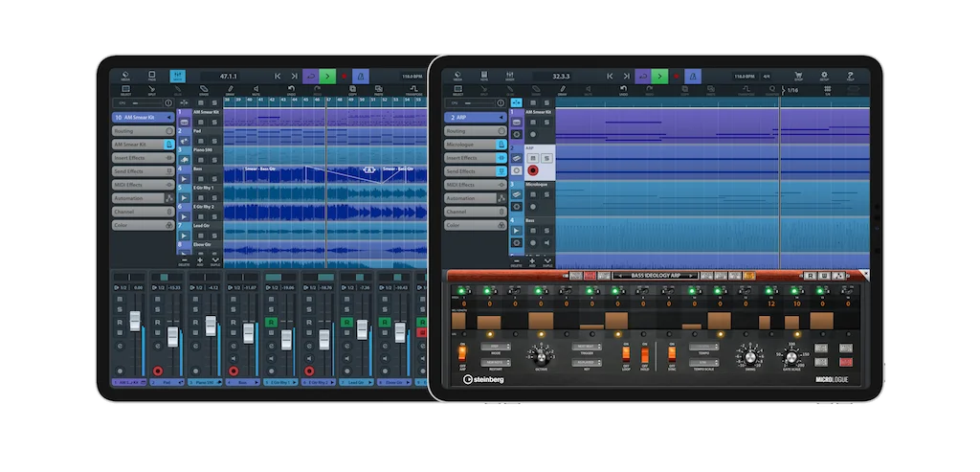The image size is (980, 472).
Task: Open Routing section on left iPad
Action: (144, 131)
